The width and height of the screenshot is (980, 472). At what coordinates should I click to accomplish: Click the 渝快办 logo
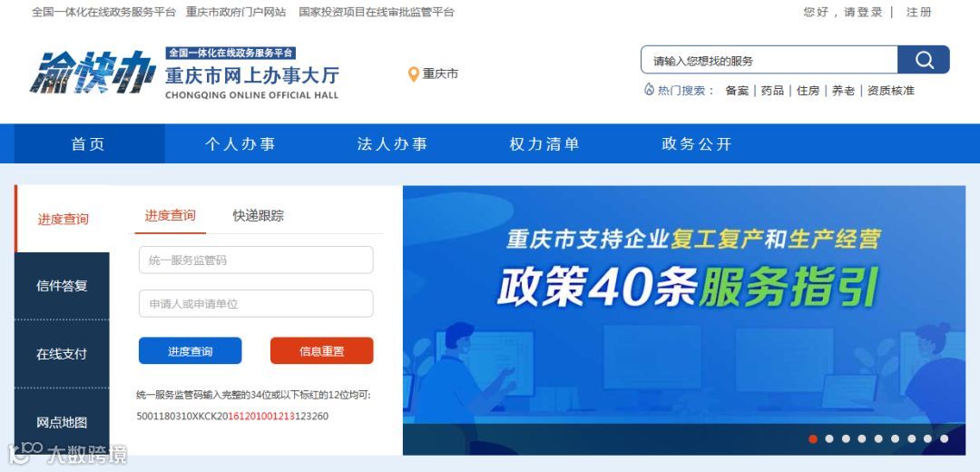point(93,73)
